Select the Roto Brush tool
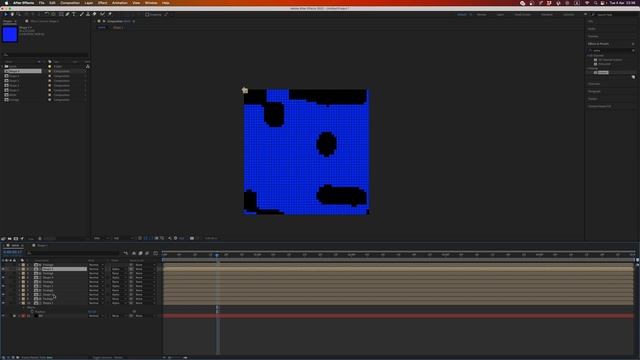This screenshot has width=640, height=360. point(102,14)
